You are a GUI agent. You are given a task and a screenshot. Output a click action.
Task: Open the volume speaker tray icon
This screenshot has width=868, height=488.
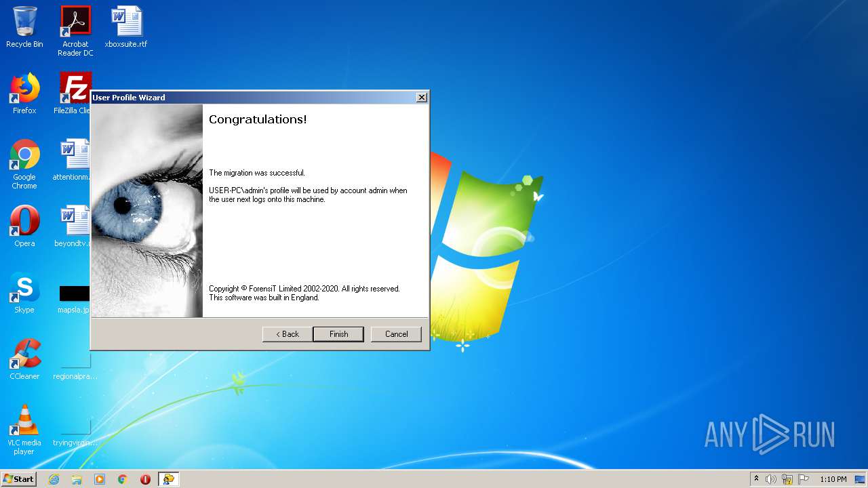771,479
